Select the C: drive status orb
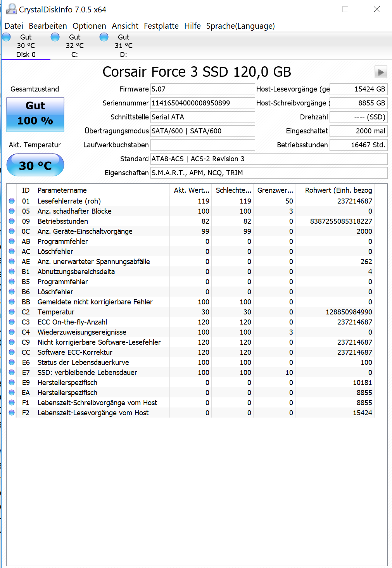Image resolution: width=392 pixels, height=568 pixels. click(x=55, y=37)
